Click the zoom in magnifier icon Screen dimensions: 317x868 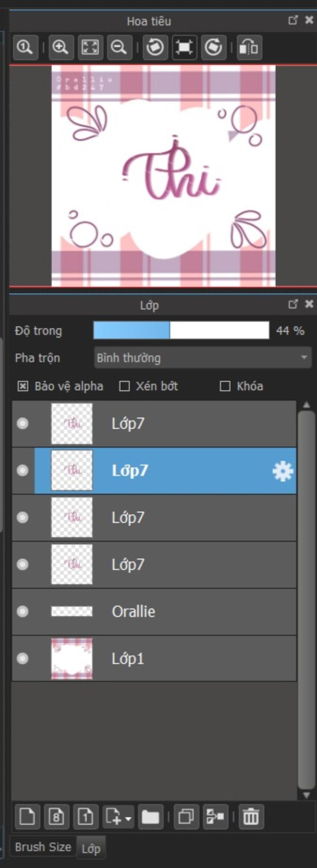pos(61,47)
